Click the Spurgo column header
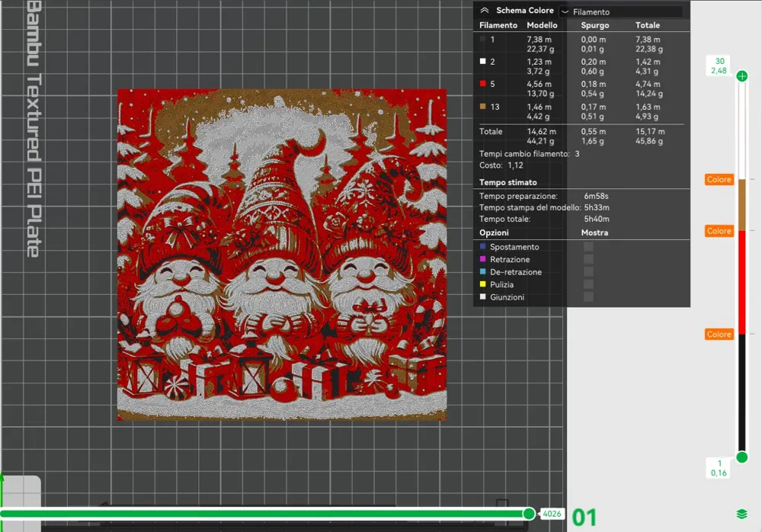Image resolution: width=762 pixels, height=532 pixels. (x=595, y=25)
